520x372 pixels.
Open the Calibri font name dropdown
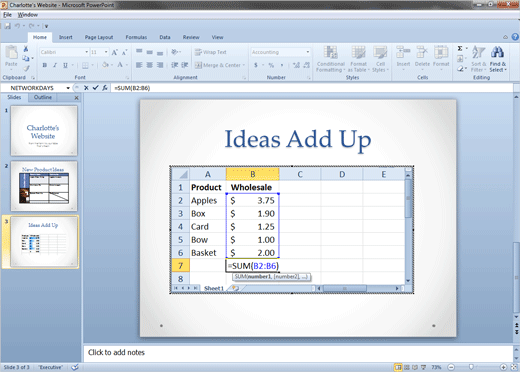(x=87, y=52)
